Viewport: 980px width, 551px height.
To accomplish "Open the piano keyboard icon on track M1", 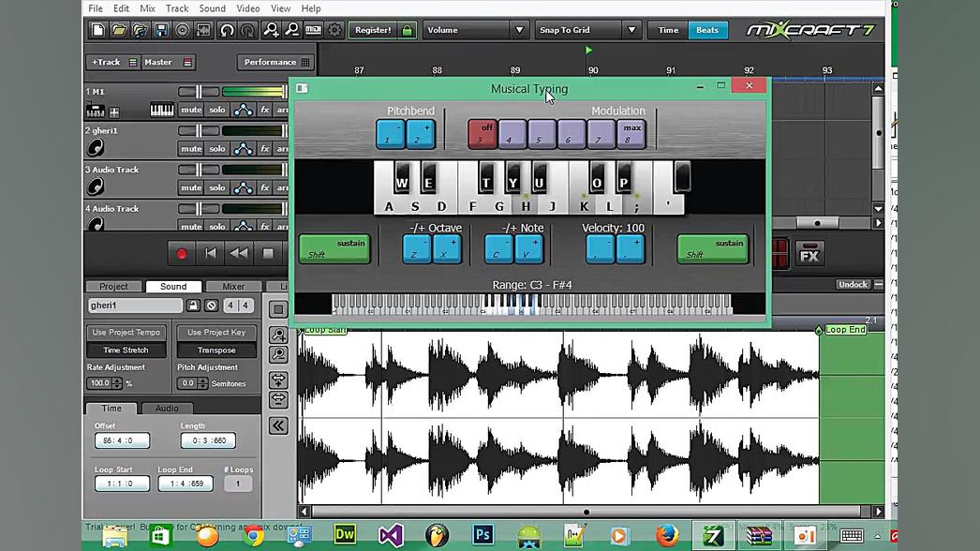I will coord(161,111).
